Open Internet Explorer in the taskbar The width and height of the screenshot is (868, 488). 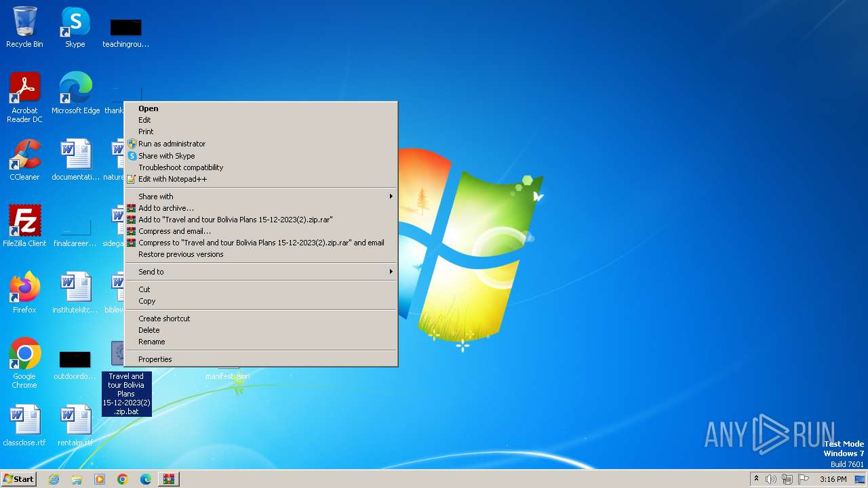coord(54,479)
